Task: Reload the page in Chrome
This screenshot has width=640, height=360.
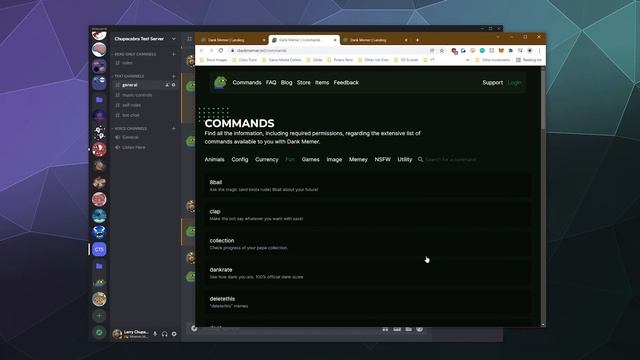Action: 221,51
